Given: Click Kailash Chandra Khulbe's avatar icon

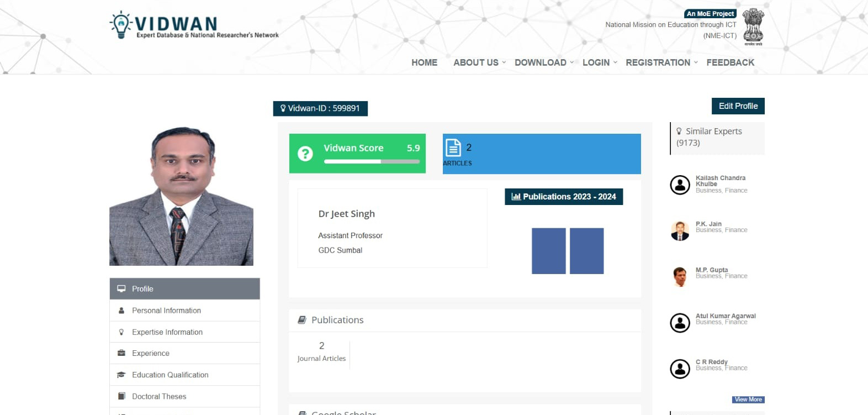Looking at the screenshot, I should (680, 185).
